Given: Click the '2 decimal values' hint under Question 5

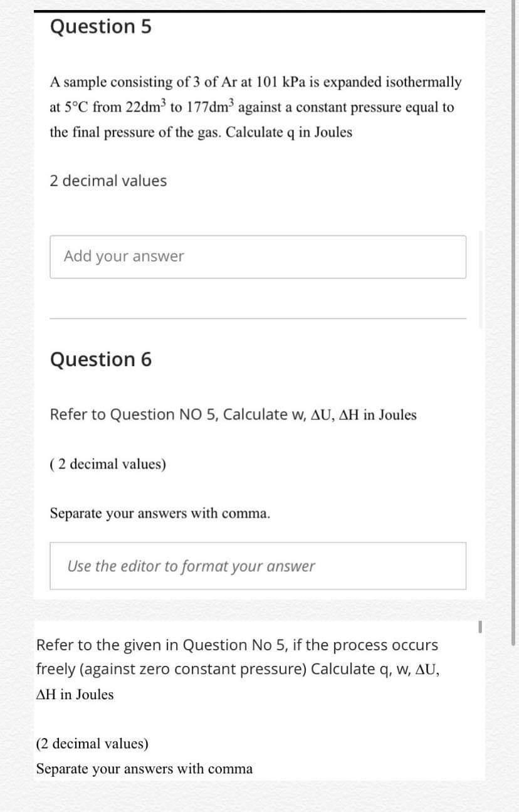Looking at the screenshot, I should 108,181.
